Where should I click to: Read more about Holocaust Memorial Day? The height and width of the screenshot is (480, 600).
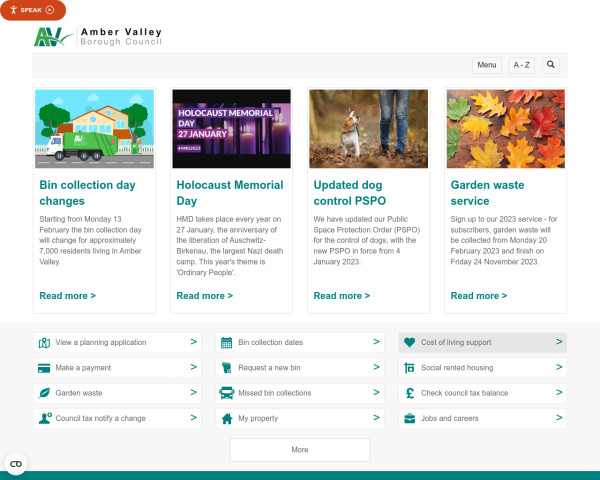coord(205,296)
